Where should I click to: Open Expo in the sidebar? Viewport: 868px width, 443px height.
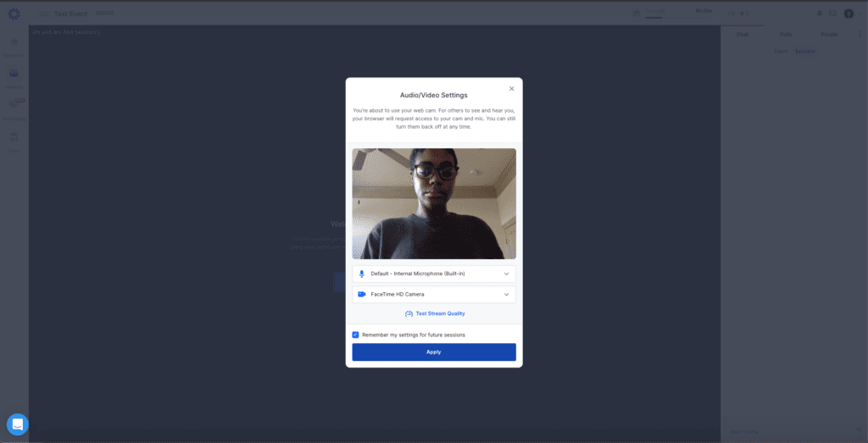coord(14,142)
